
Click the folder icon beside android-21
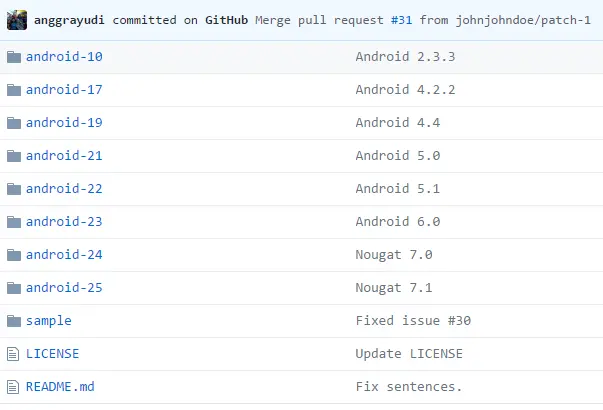(14, 156)
